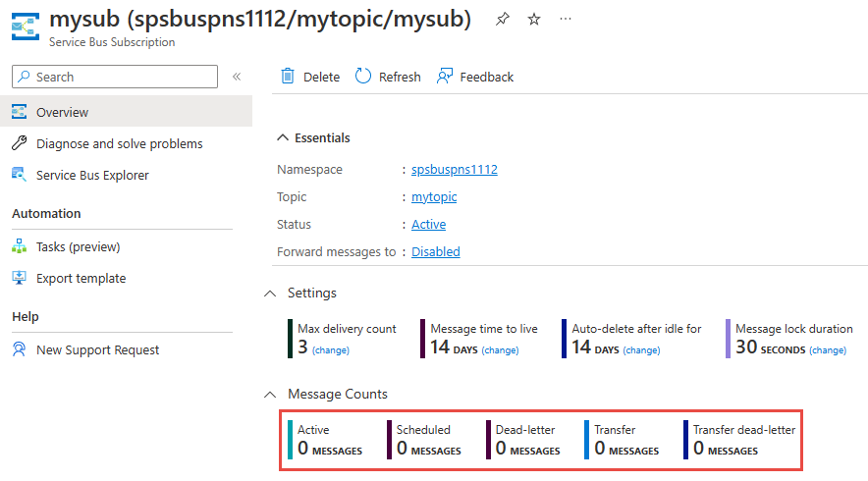The width and height of the screenshot is (868, 481).
Task: Open Tasks (preview) under Automation
Action: click(78, 247)
